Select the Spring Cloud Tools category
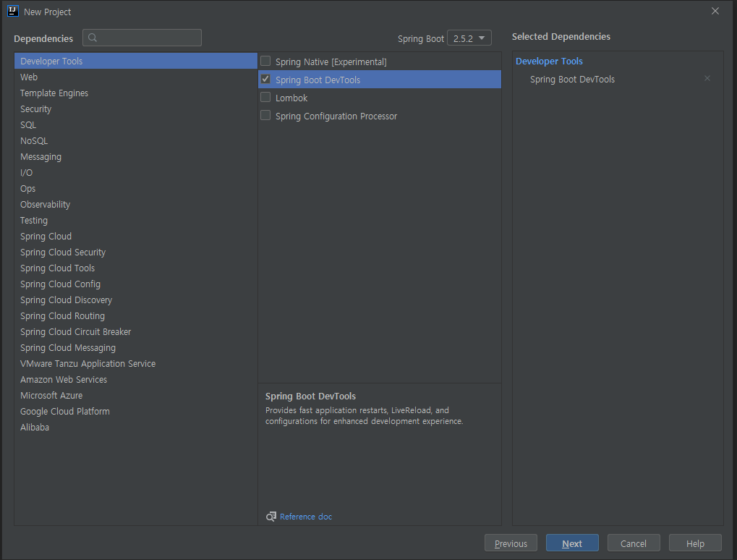Image resolution: width=737 pixels, height=560 pixels. [136, 268]
